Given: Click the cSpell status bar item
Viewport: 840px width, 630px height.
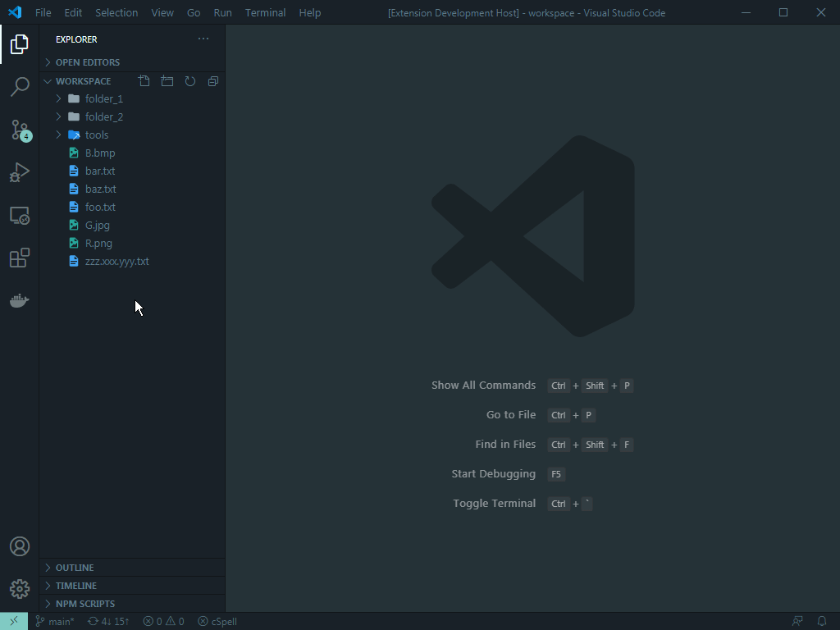Looking at the screenshot, I should (x=217, y=621).
